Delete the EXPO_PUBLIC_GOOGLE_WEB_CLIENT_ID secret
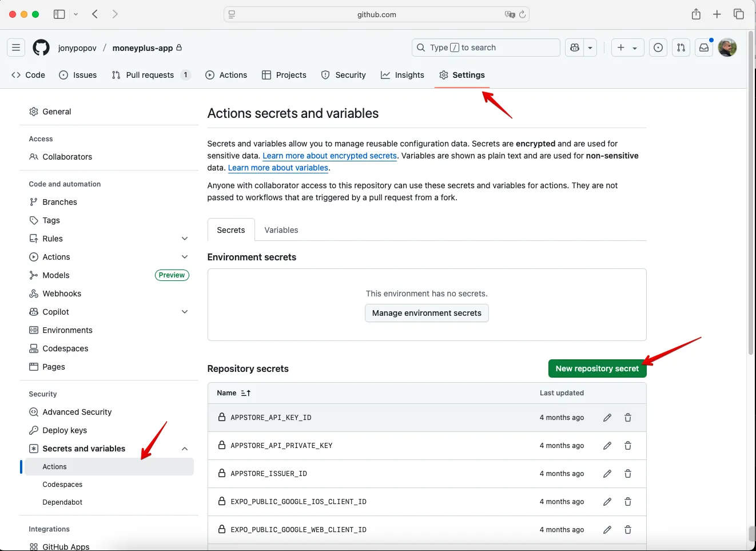 (628, 530)
